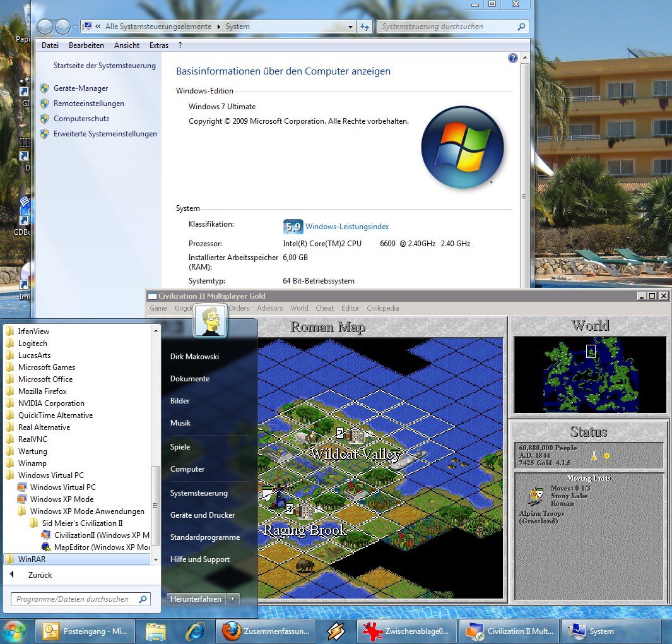
Task: Open Dokumente from the Start menu
Action: (190, 379)
